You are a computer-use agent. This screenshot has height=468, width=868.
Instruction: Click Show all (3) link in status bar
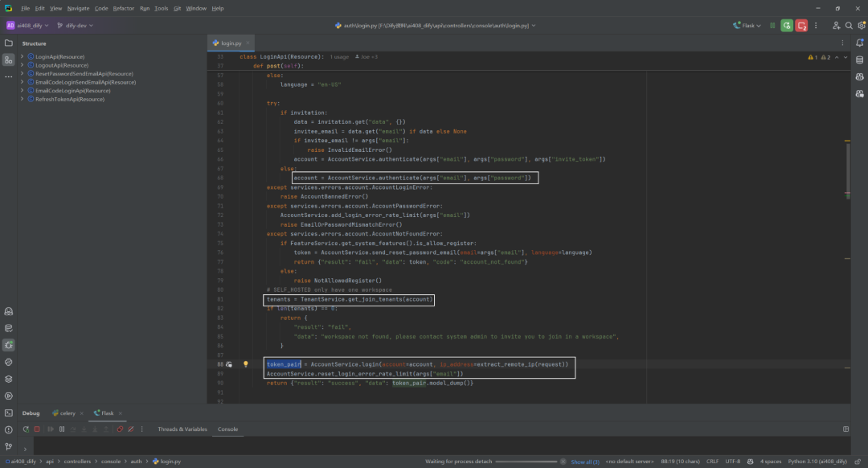pyautogui.click(x=585, y=462)
